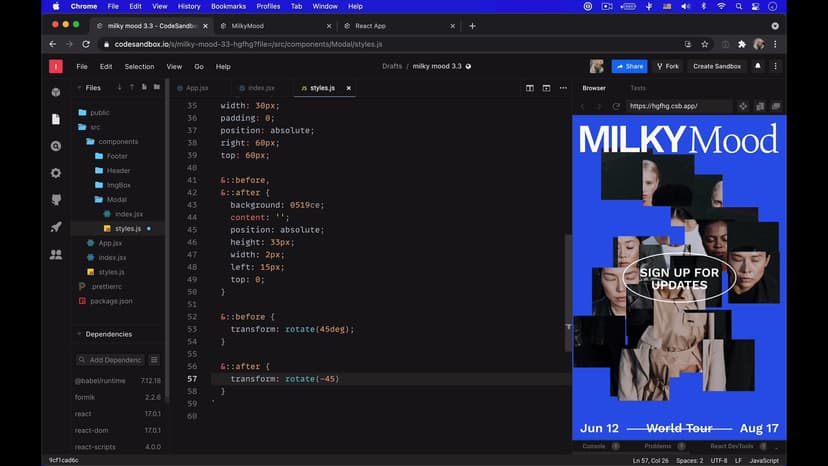The width and height of the screenshot is (828, 466).
Task: Refresh the browser preview
Action: coord(616,106)
